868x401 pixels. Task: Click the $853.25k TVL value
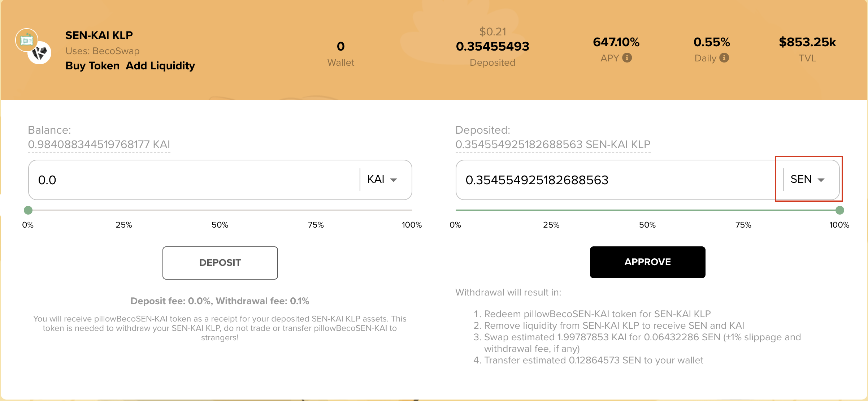[x=807, y=42]
